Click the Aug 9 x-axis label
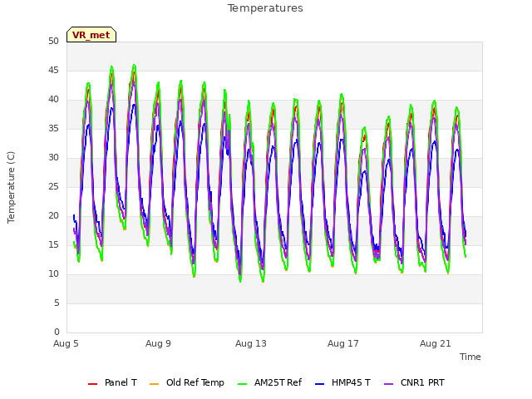 click(158, 343)
